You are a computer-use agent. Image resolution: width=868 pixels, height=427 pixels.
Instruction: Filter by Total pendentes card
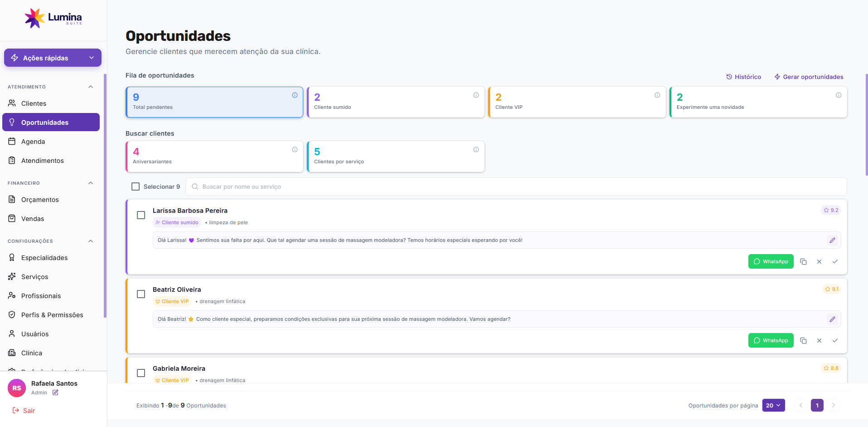(x=214, y=102)
